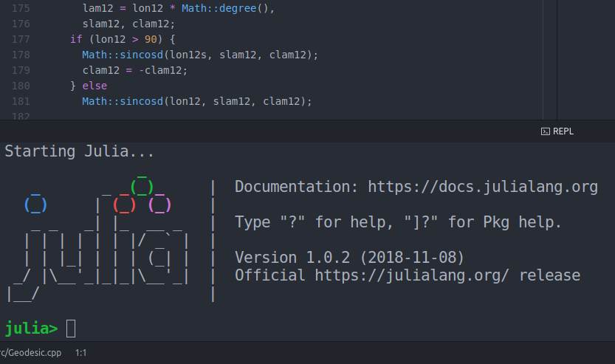Click line number 180 in gutter
This screenshot has width=615, height=364.
21,86
